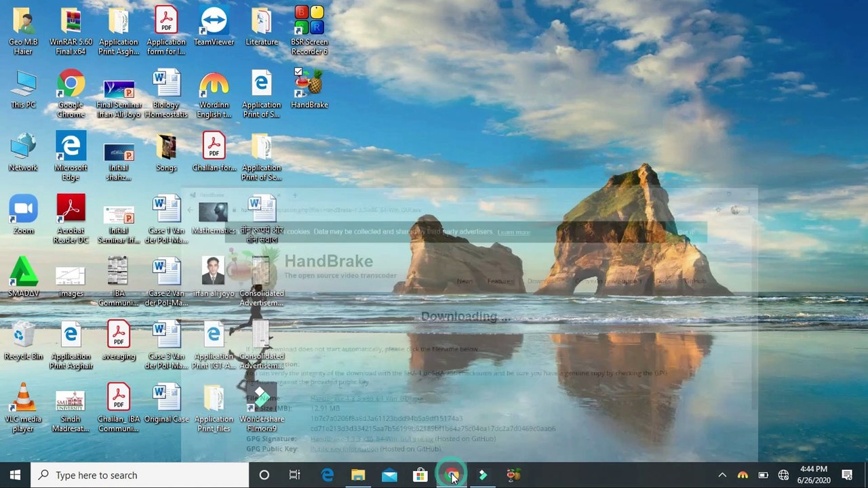This screenshot has width=868, height=488.
Task: Select the Case 3 Van der Pol document
Action: coord(166,346)
